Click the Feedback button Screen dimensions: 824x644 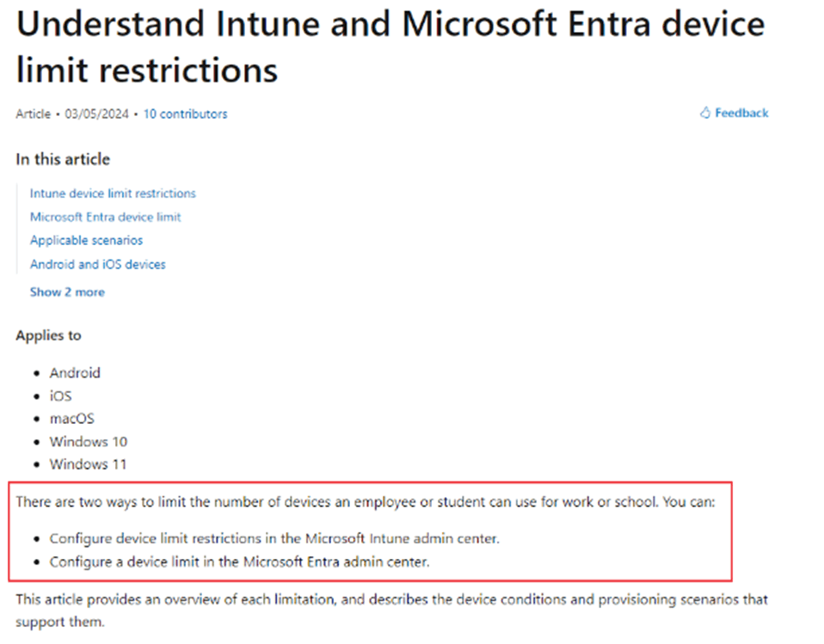(x=740, y=113)
